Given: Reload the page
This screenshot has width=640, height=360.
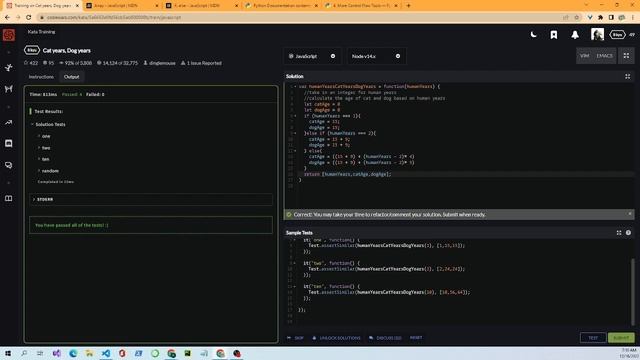Looking at the screenshot, I should coord(28,17).
